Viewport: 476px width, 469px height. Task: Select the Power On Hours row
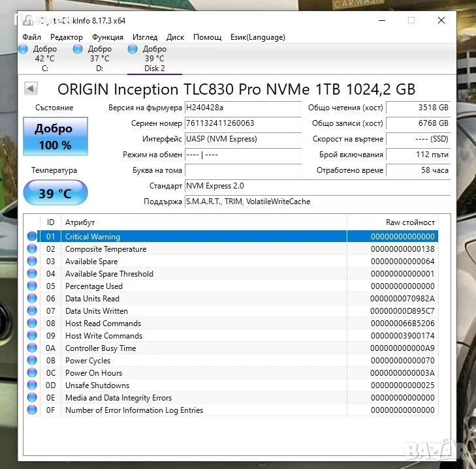tap(232, 373)
